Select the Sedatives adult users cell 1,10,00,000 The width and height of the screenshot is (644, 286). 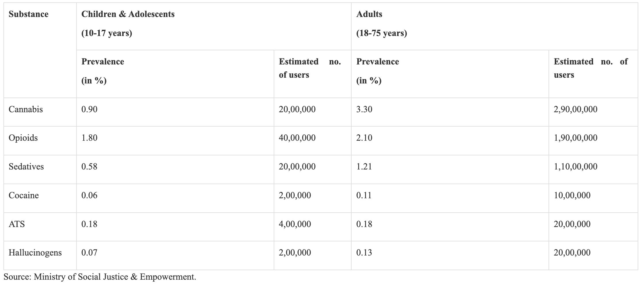593,169
